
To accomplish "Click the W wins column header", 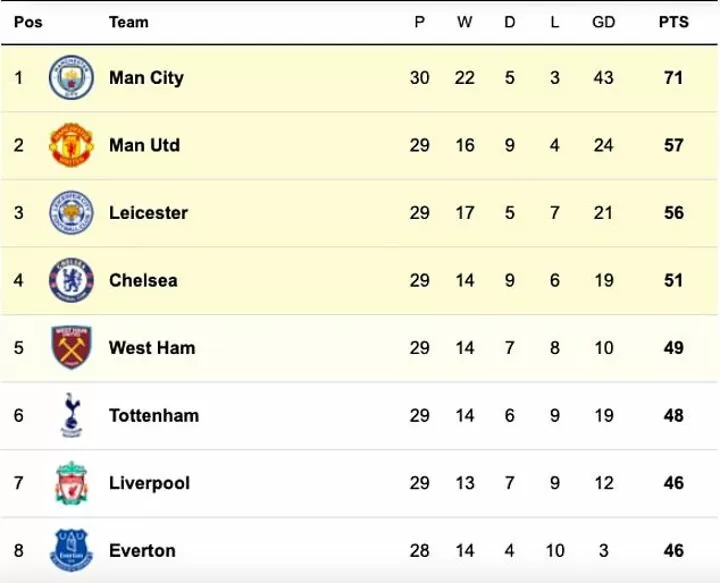I will 464,22.
